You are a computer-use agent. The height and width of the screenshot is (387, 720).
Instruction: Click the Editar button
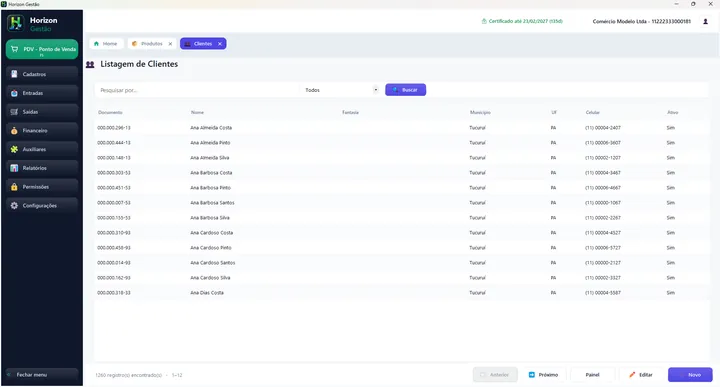click(x=641, y=375)
